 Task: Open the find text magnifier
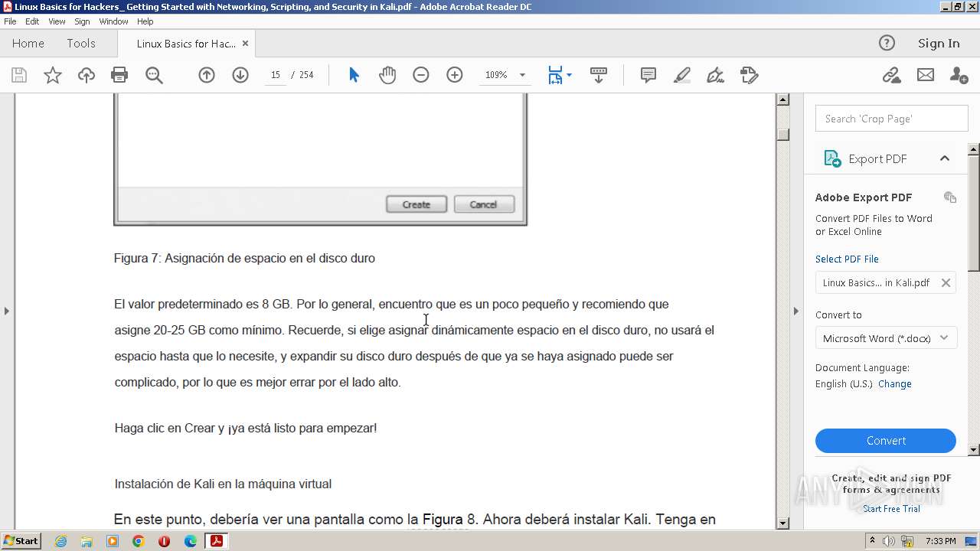[154, 75]
